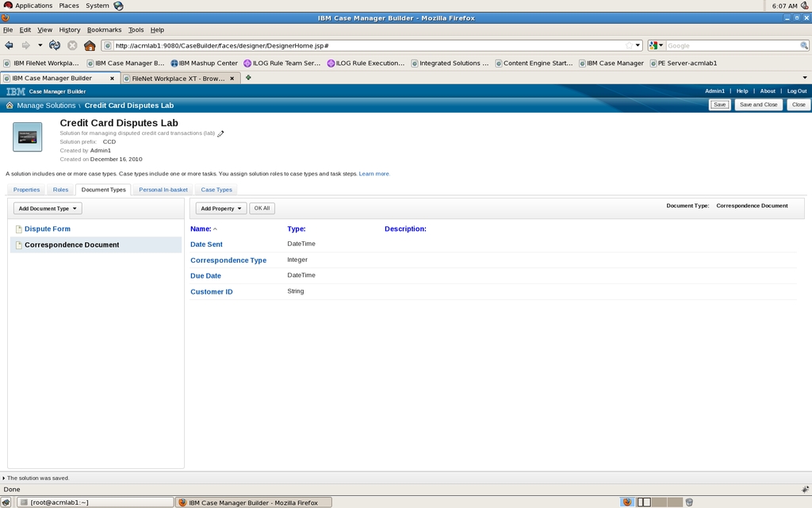This screenshot has height=508, width=812.
Task: Click the home icon beside Manage Solutions
Action: click(x=10, y=106)
